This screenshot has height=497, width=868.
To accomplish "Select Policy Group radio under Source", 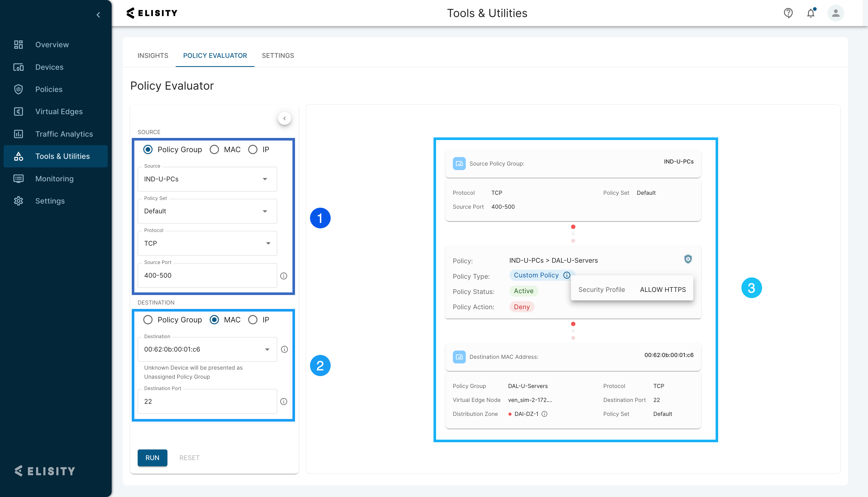I will click(148, 150).
